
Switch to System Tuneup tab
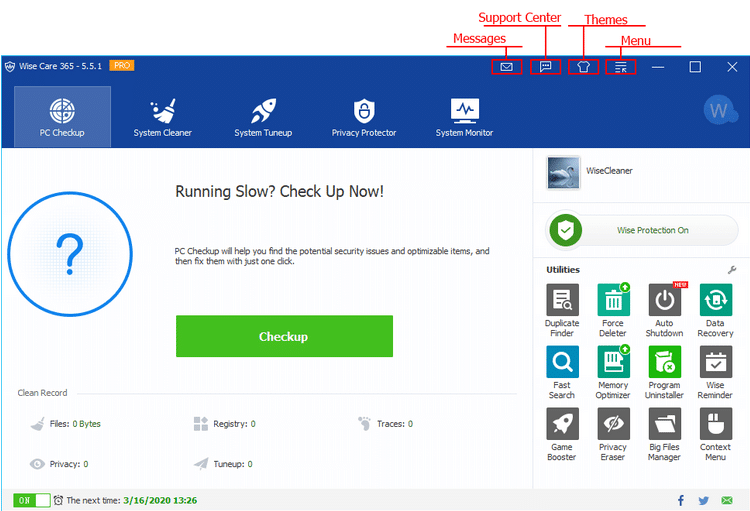click(x=263, y=117)
